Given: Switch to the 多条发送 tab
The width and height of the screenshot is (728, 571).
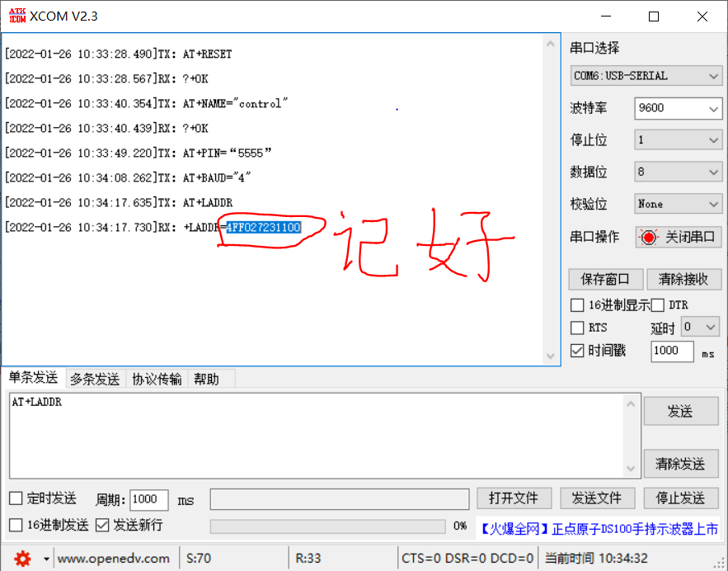Looking at the screenshot, I should 93,379.
